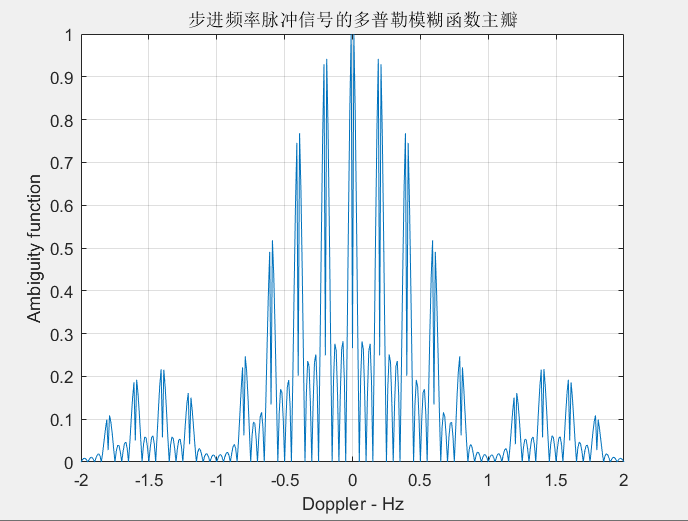The height and width of the screenshot is (521, 688).
Task: Click y-axis tick label 0.4
Action: (x=62, y=291)
